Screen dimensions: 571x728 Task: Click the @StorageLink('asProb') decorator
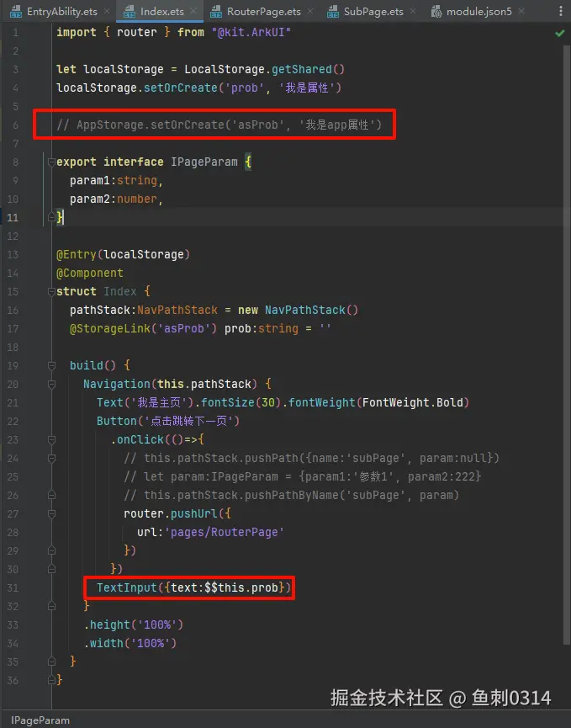click(x=143, y=329)
